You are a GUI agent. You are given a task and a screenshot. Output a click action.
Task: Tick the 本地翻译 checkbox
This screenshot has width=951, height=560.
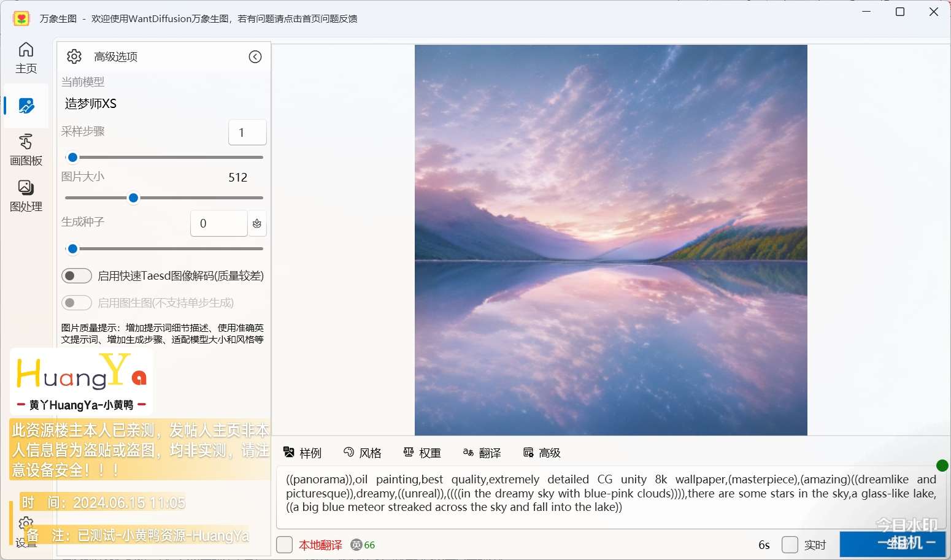(x=284, y=545)
